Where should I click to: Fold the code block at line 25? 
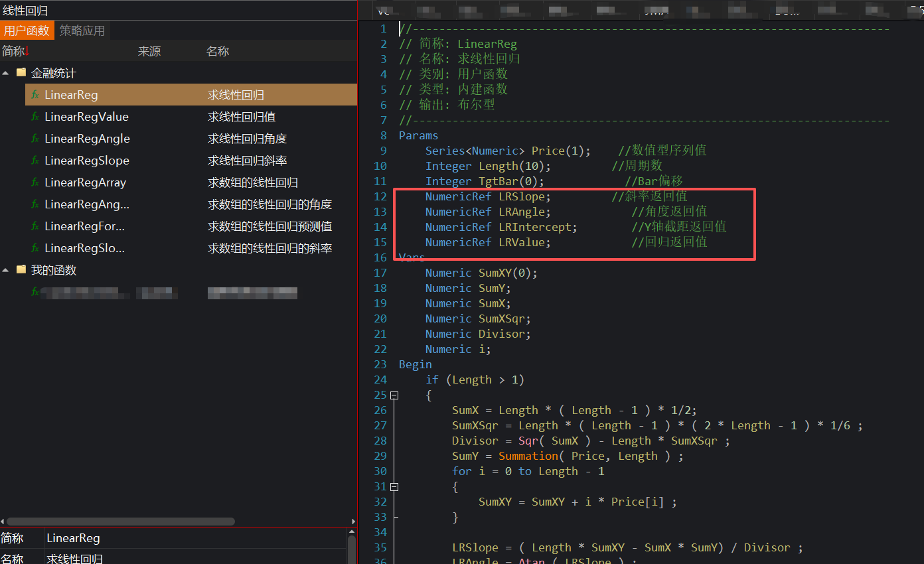click(x=394, y=395)
